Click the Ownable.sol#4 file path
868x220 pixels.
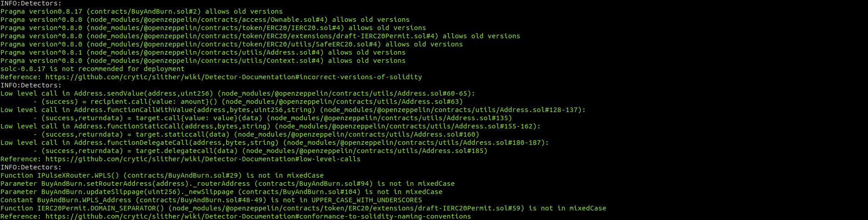click(207, 20)
